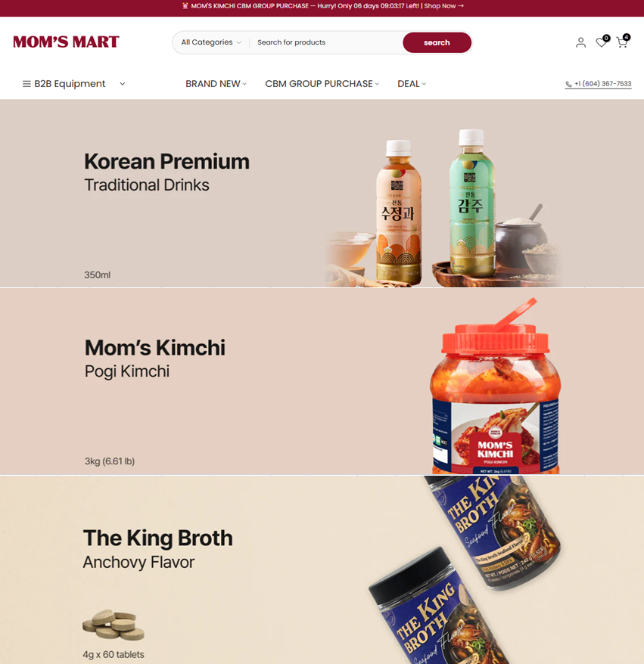The width and height of the screenshot is (644, 664).
Task: Click the B2B Equipment hamburger menu icon
Action: pos(26,84)
